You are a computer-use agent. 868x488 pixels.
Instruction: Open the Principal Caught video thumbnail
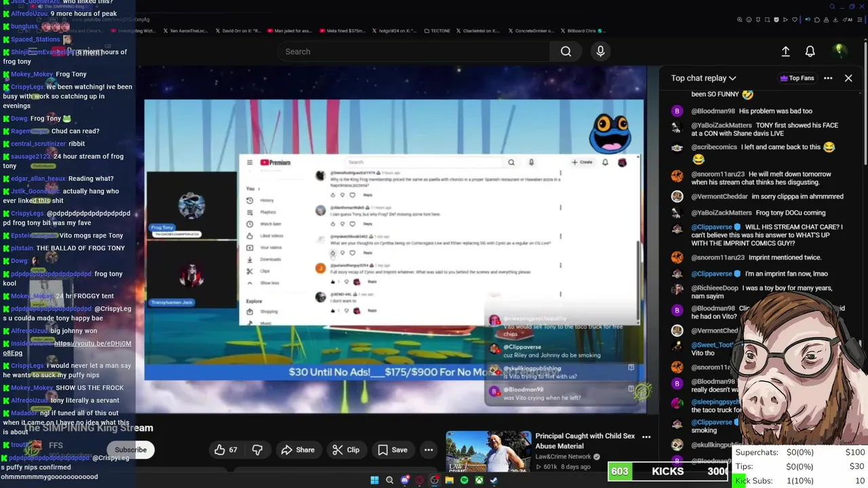[488, 451]
